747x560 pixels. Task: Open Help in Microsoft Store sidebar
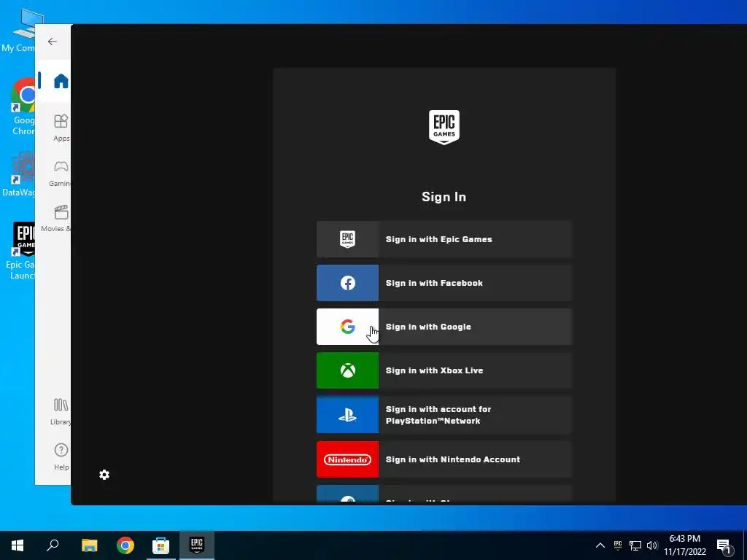point(61,456)
